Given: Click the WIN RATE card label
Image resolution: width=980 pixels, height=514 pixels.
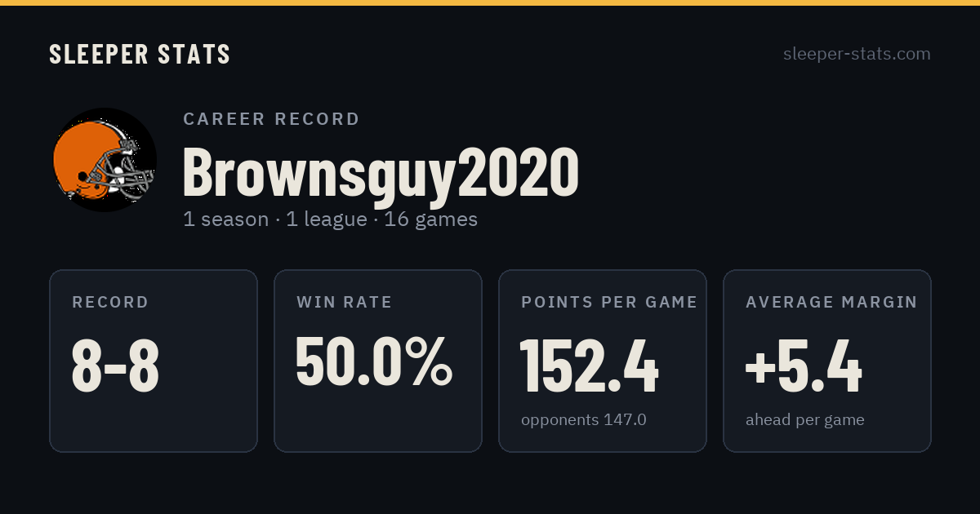Looking at the screenshot, I should coord(345,303).
